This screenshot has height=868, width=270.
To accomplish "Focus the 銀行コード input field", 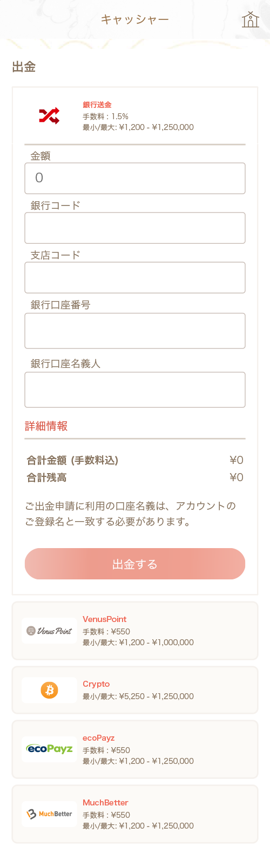I will pyautogui.click(x=135, y=228).
